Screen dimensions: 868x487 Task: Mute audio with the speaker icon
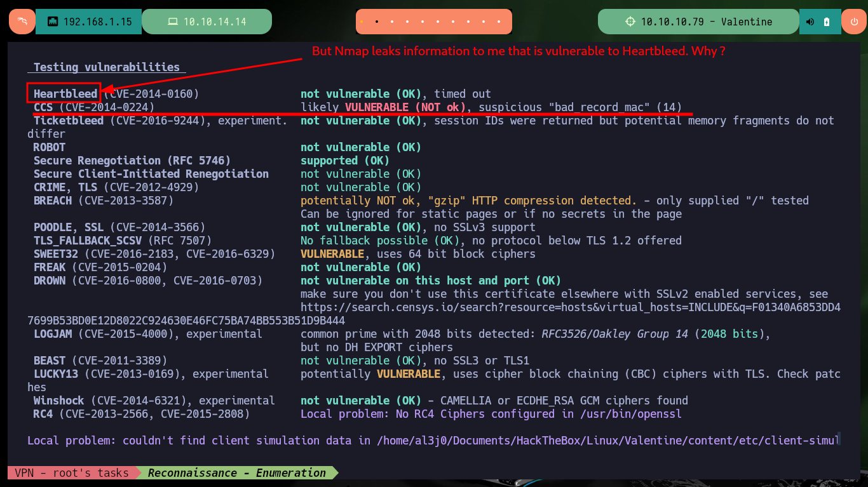point(810,22)
